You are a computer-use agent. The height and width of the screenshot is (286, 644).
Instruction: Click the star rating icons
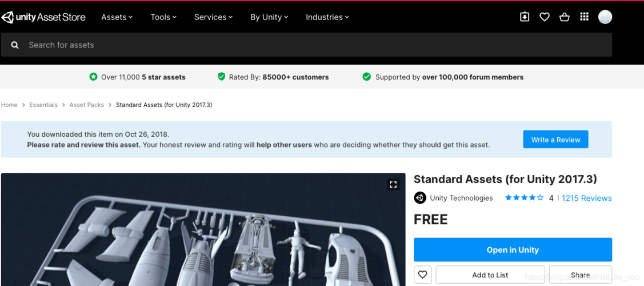[x=524, y=198]
